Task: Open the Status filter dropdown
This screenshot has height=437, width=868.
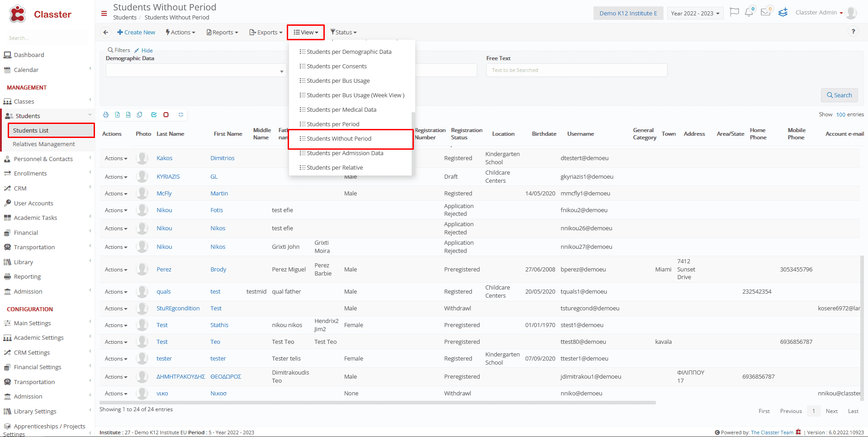Action: tap(344, 32)
